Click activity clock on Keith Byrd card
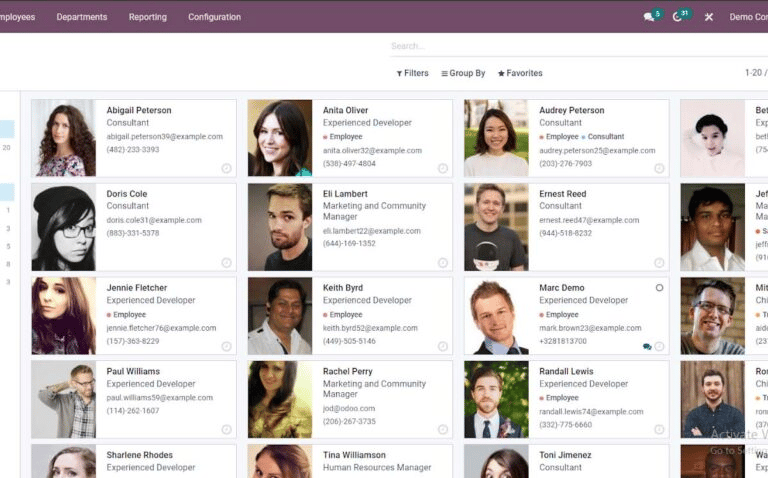768x478 pixels. [x=443, y=346]
